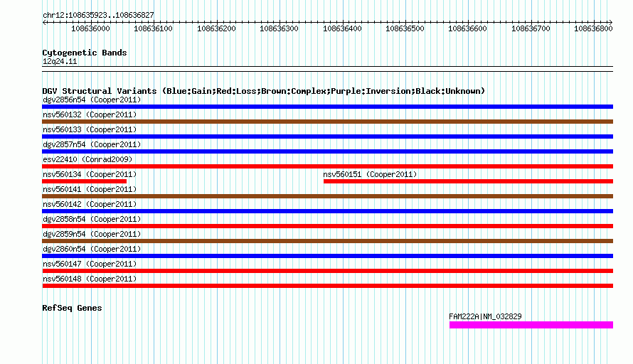Click the DGV Structural Variants track title
The height and width of the screenshot is (364, 633).
(263, 91)
